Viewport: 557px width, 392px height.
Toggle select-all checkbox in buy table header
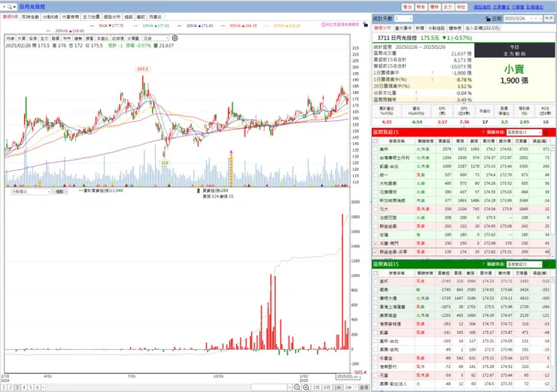(x=376, y=141)
